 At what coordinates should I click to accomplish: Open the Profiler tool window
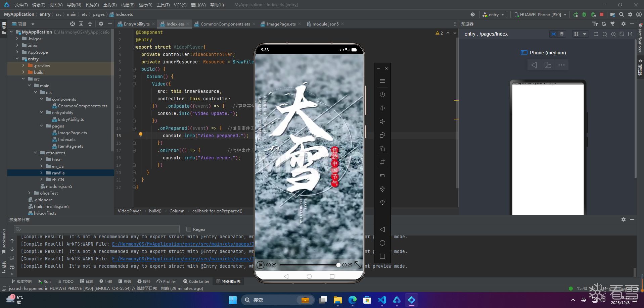pyautogui.click(x=166, y=281)
